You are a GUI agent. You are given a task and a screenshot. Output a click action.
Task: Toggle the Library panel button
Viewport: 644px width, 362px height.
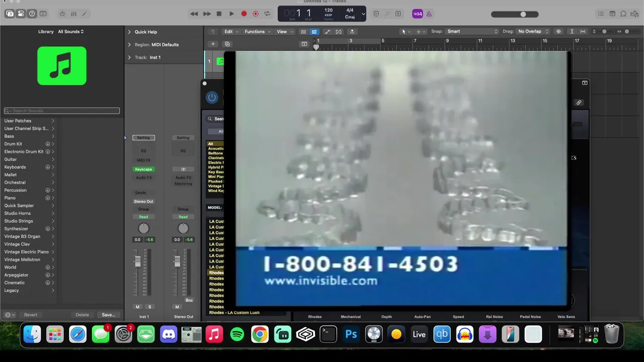coord(10,14)
